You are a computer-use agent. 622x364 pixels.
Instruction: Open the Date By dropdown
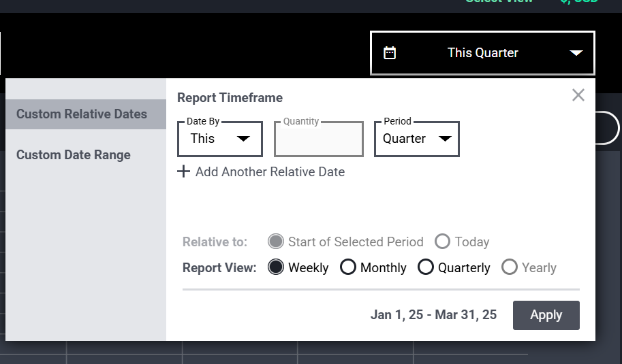pyautogui.click(x=220, y=139)
